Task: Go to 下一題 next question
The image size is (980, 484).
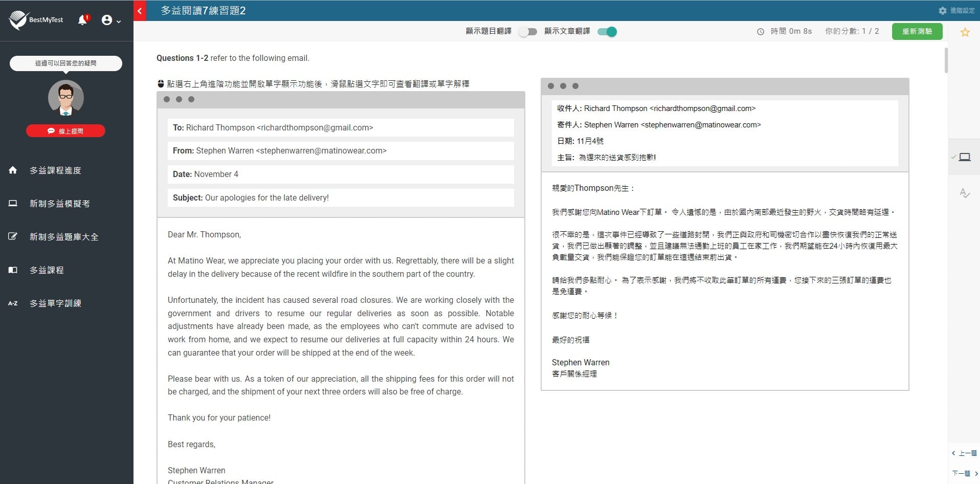Action: [964, 473]
